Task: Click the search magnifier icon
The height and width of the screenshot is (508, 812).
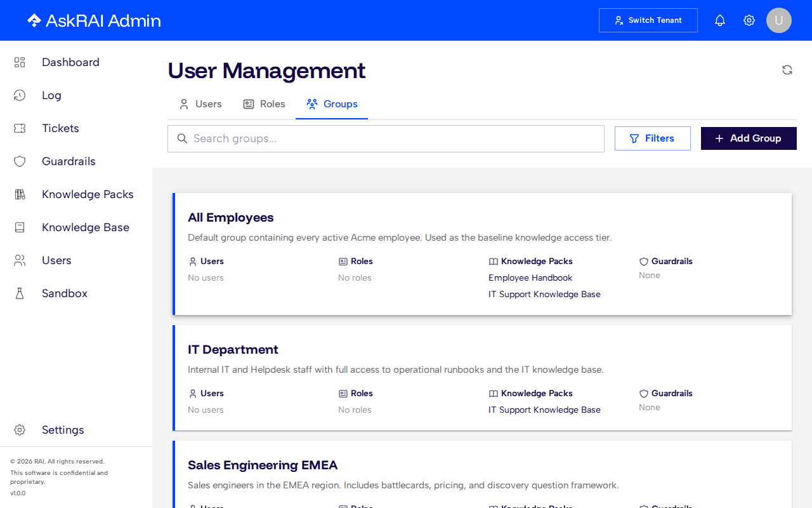Action: pos(182,138)
